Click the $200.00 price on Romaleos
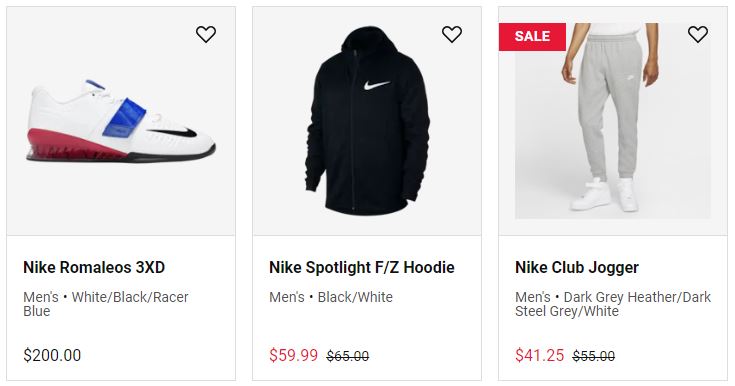 click(52, 355)
